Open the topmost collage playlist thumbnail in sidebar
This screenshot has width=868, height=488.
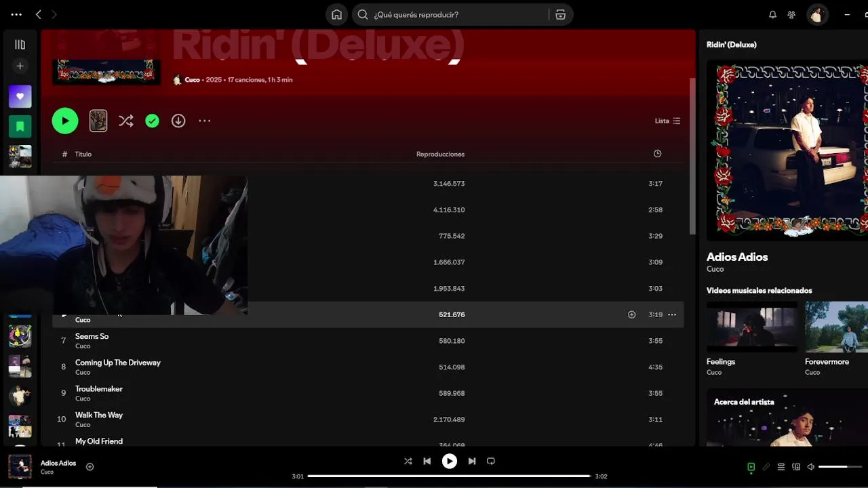pos(20,157)
